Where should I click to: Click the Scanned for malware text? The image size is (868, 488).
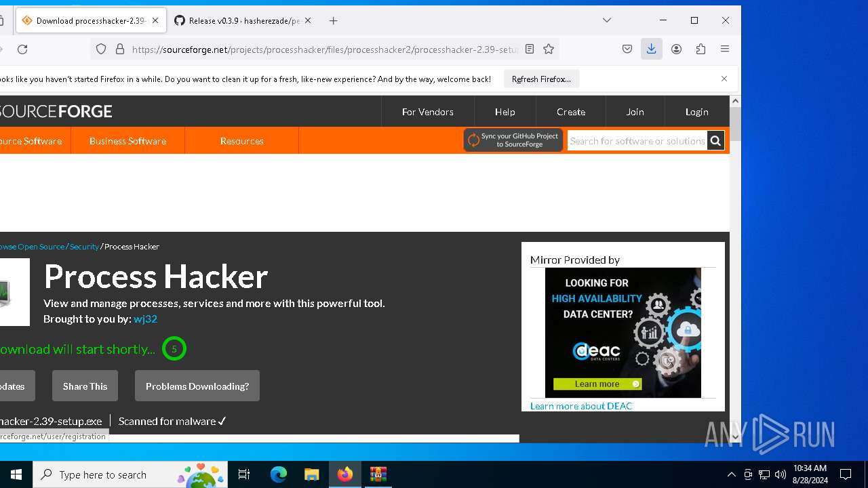click(172, 421)
